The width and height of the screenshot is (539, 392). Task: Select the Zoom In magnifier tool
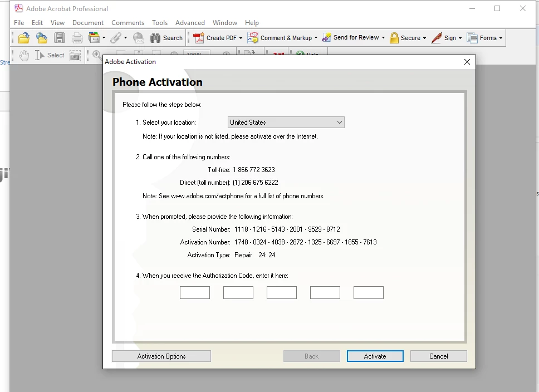(x=96, y=55)
